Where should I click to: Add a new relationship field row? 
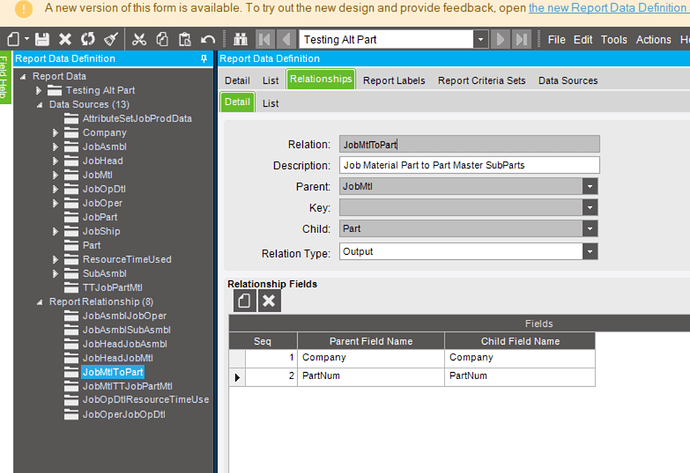point(243,301)
